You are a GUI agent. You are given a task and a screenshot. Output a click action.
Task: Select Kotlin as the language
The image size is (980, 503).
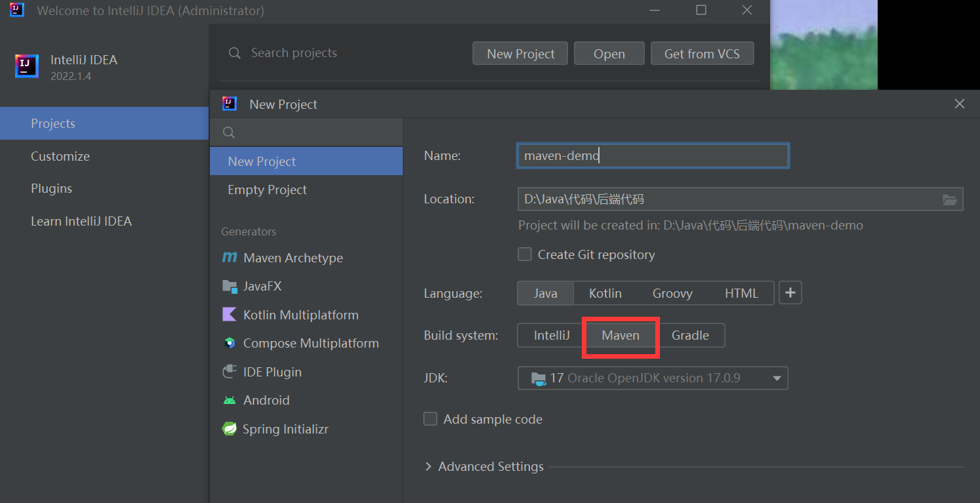605,293
